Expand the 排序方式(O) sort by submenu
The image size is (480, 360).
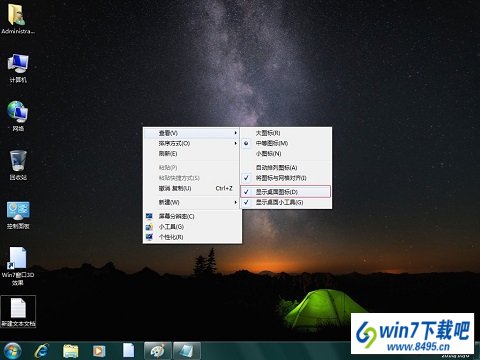point(192,143)
